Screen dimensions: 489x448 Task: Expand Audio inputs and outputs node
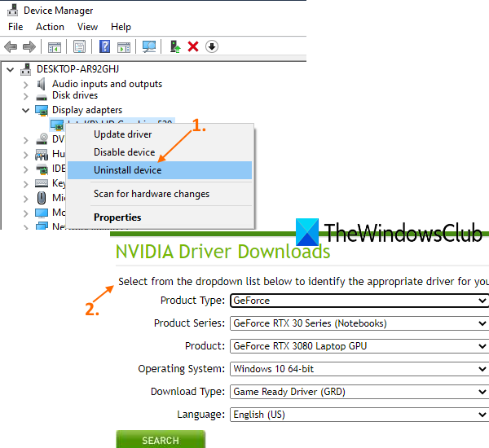(x=25, y=85)
